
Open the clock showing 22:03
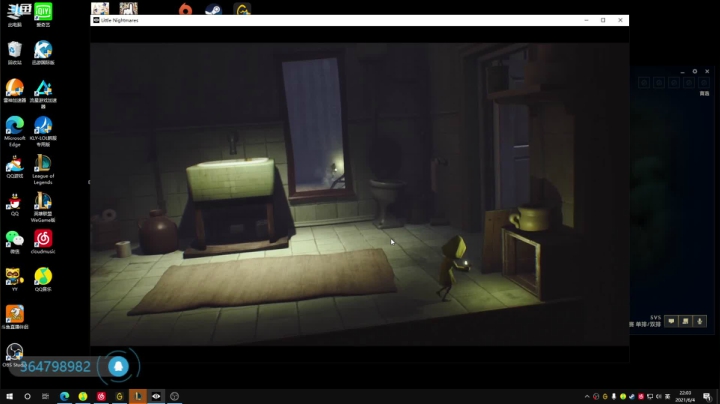685,397
